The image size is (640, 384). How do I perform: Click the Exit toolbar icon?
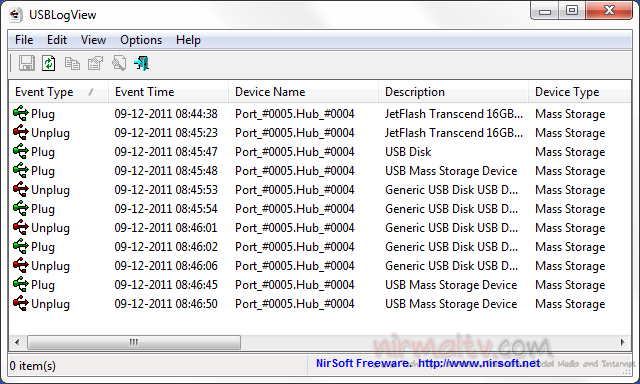click(x=142, y=63)
